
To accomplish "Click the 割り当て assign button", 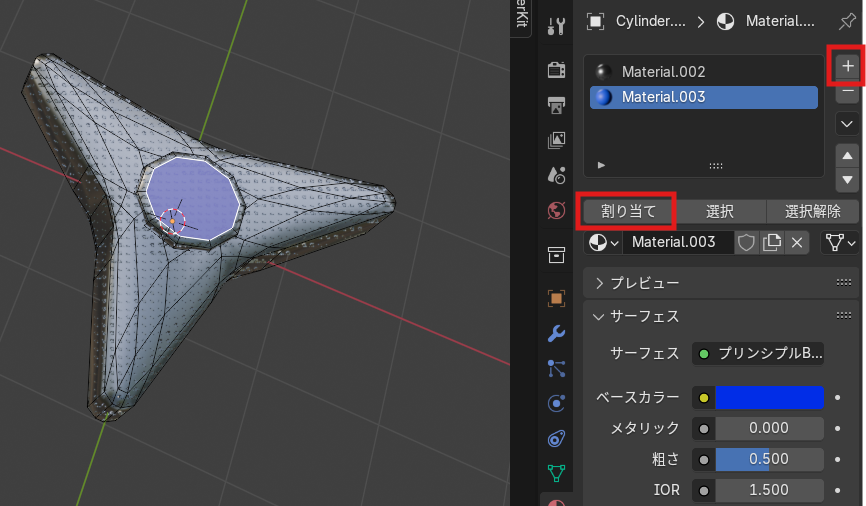I will tap(629, 211).
